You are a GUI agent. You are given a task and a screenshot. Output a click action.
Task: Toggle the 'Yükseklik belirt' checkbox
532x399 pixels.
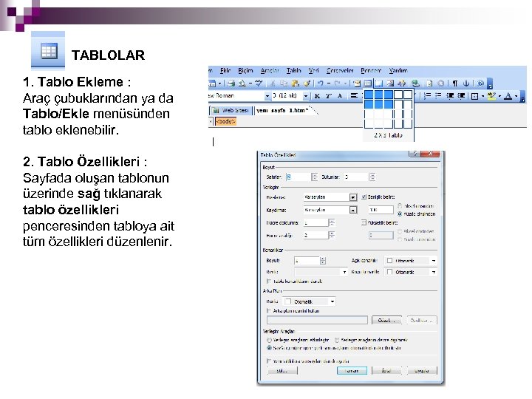[364, 222]
